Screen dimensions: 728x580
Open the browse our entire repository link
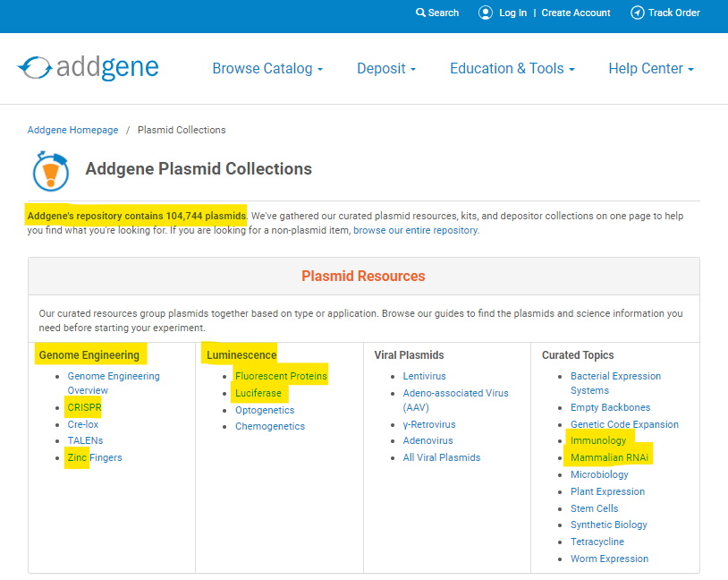(x=416, y=230)
